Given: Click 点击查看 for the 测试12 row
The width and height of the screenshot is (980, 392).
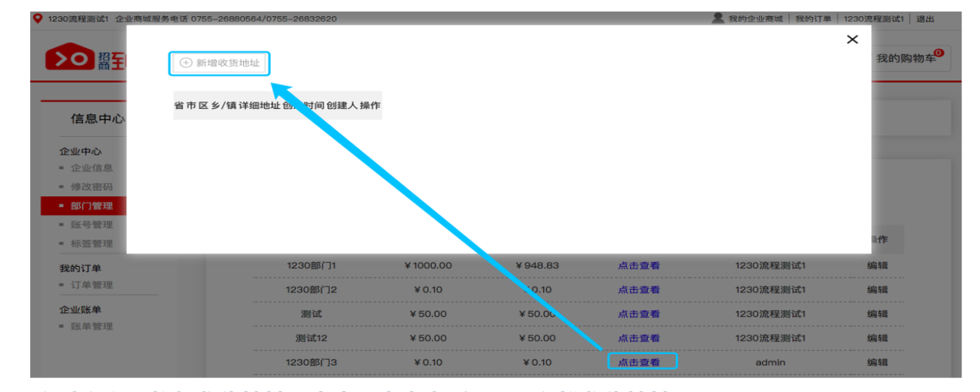Looking at the screenshot, I should click(x=639, y=338).
